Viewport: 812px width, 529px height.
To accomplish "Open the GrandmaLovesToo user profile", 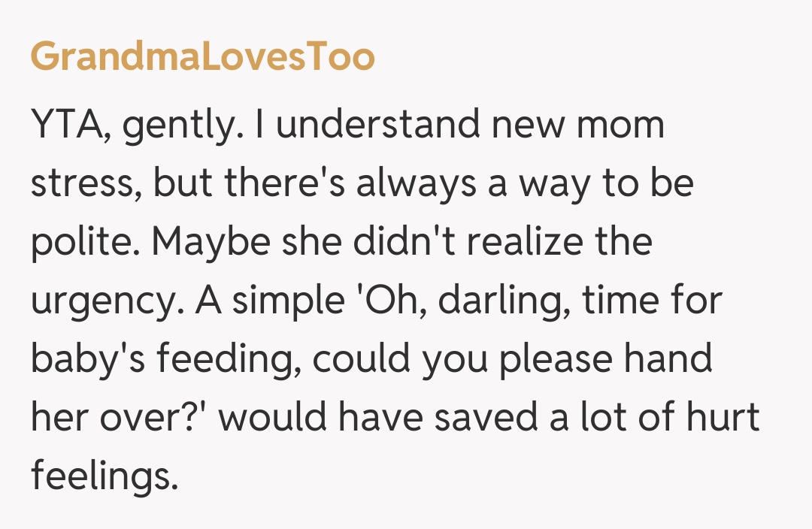I will tap(202, 58).
